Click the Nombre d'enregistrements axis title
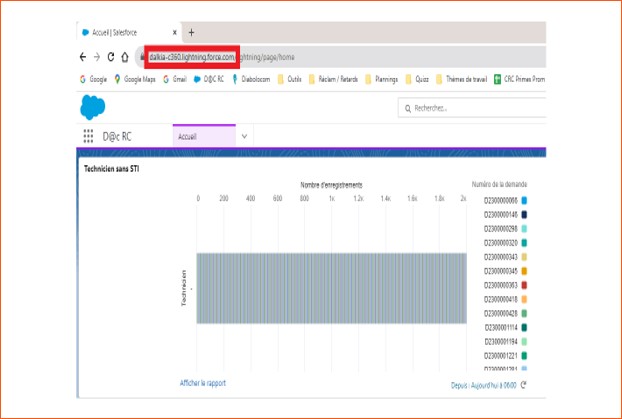This screenshot has height=419, width=622. click(x=331, y=185)
